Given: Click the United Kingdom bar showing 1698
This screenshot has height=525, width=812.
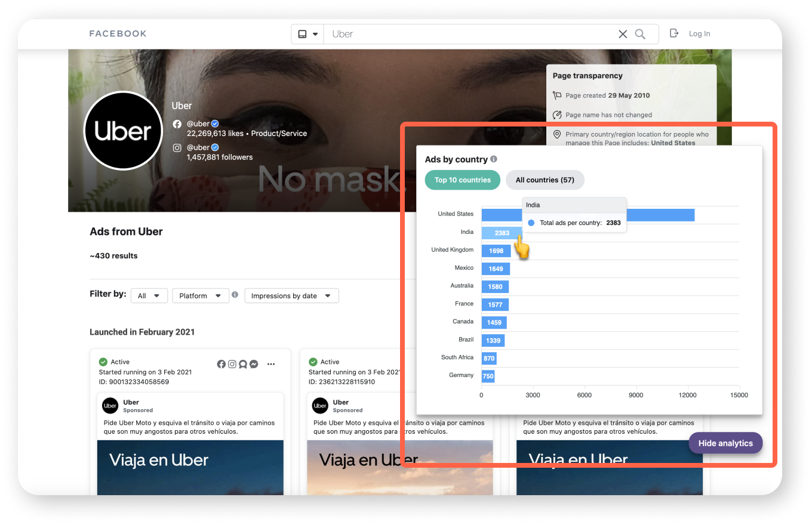Looking at the screenshot, I should [x=496, y=251].
